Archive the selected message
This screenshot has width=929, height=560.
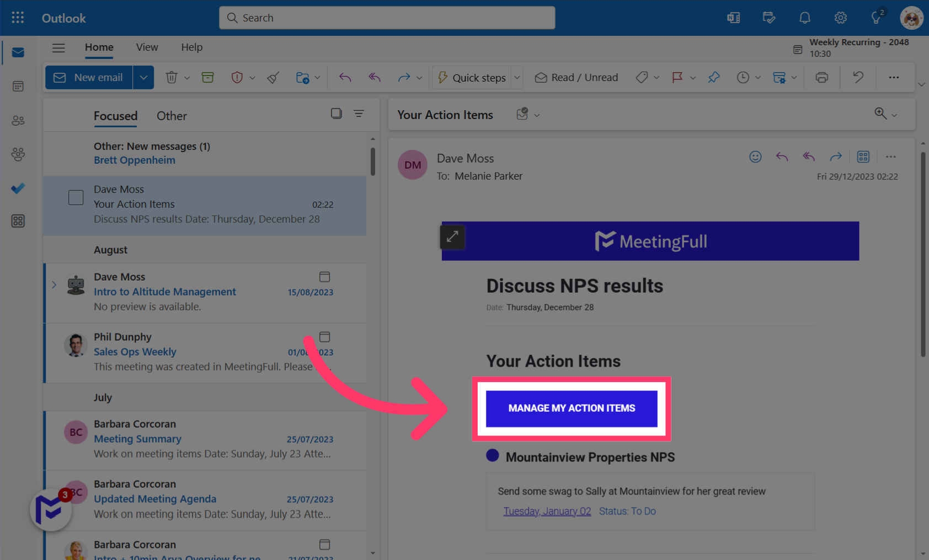point(208,78)
